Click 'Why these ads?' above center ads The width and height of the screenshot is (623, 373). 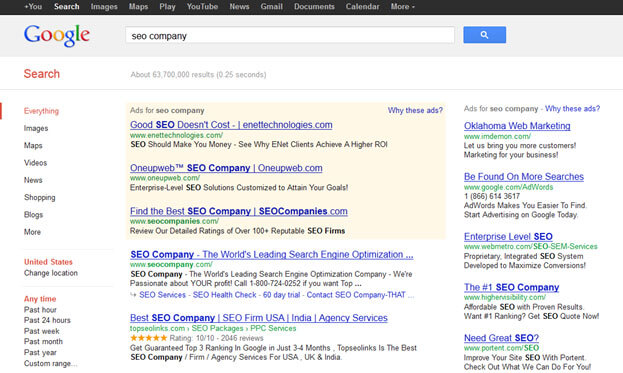pos(415,110)
